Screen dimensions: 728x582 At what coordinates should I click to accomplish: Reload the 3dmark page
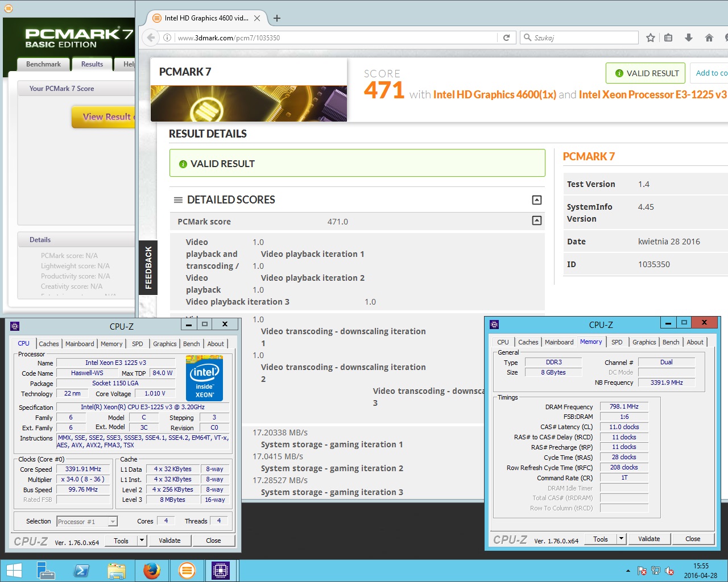click(506, 38)
